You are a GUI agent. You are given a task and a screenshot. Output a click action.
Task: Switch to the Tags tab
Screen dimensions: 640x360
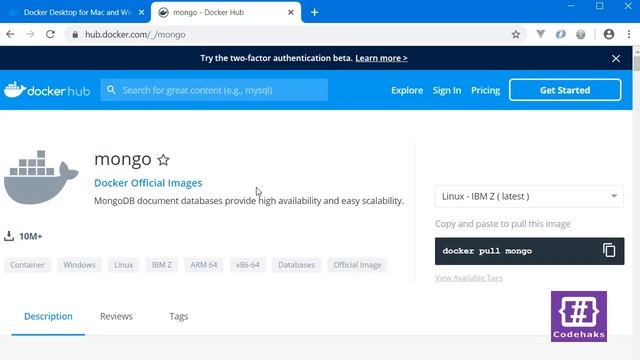pos(179,316)
